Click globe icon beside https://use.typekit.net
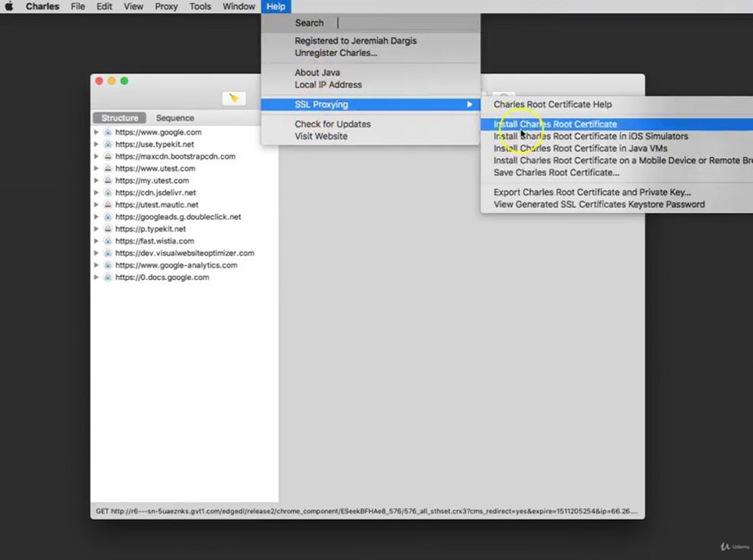753x560 pixels. click(x=108, y=144)
